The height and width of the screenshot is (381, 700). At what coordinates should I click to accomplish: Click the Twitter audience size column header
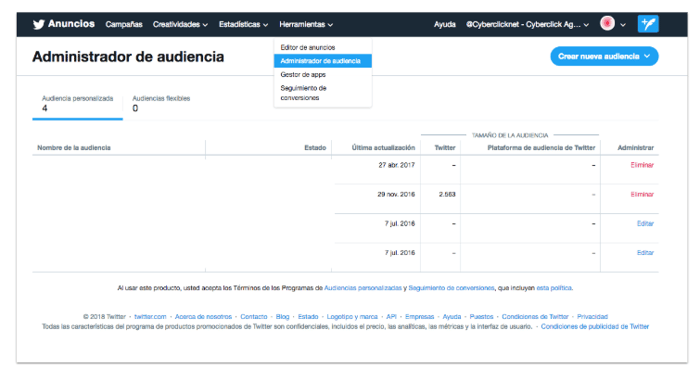(x=445, y=148)
